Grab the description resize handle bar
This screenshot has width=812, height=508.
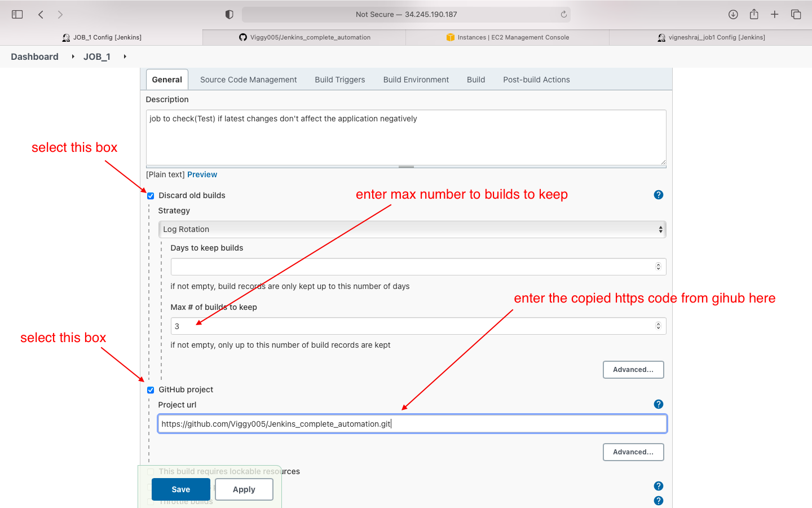click(x=406, y=167)
